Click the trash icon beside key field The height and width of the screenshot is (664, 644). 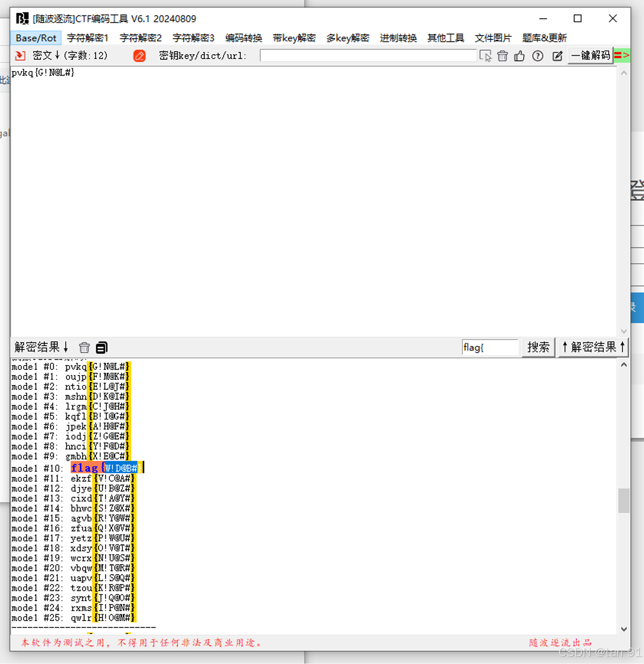502,56
